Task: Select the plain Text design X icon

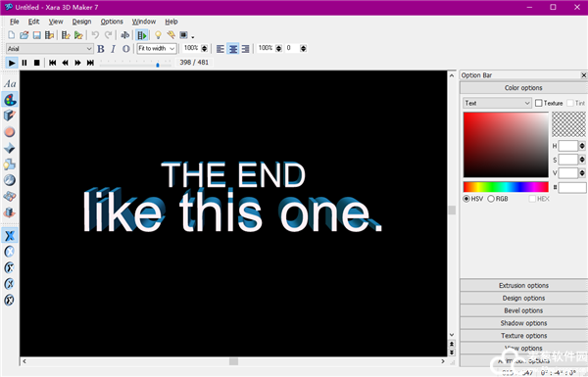Action: point(10,235)
